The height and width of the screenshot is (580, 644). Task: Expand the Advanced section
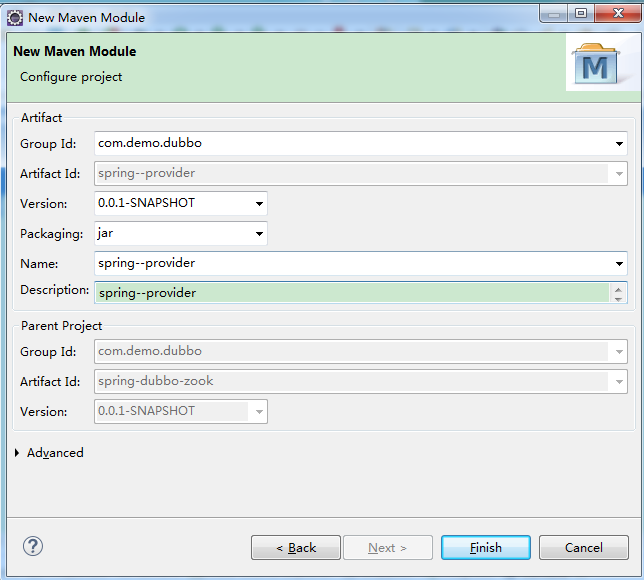pos(17,453)
